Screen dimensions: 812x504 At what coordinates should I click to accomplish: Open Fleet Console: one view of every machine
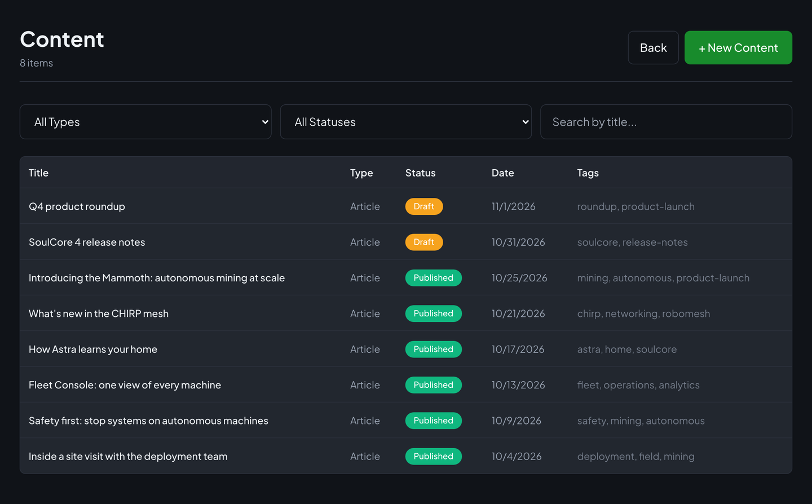click(125, 385)
